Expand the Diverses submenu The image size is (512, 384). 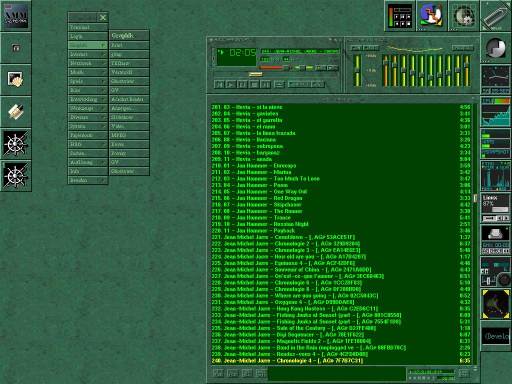click(x=88, y=117)
